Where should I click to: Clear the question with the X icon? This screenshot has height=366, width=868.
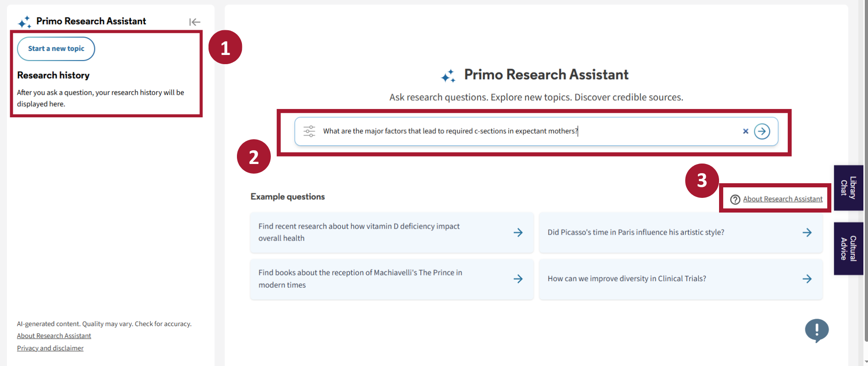(746, 131)
